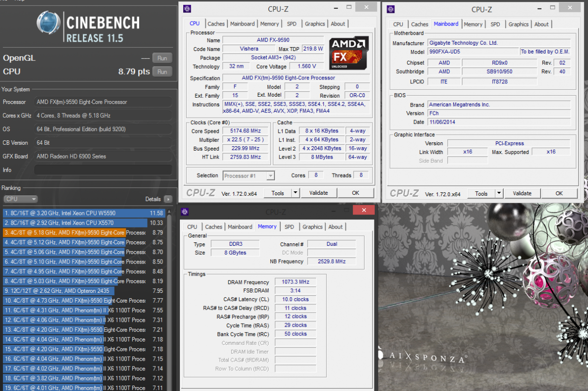Viewport: 588px width, 391px height.
Task: Select Memory tab in Mainboard window
Action: tap(473, 25)
